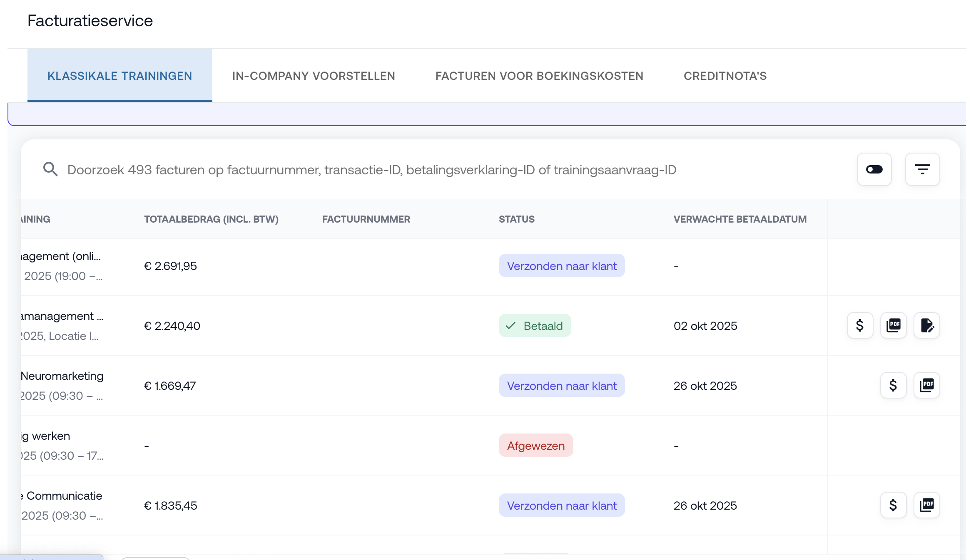Open the PDF for the Betaald invoice
This screenshot has height=560, width=966.
[x=893, y=325]
